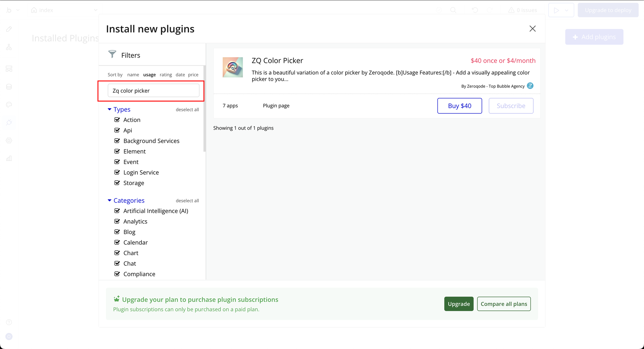This screenshot has height=349, width=644.
Task: Open the Styles palette icon in sidebar
Action: (x=9, y=105)
